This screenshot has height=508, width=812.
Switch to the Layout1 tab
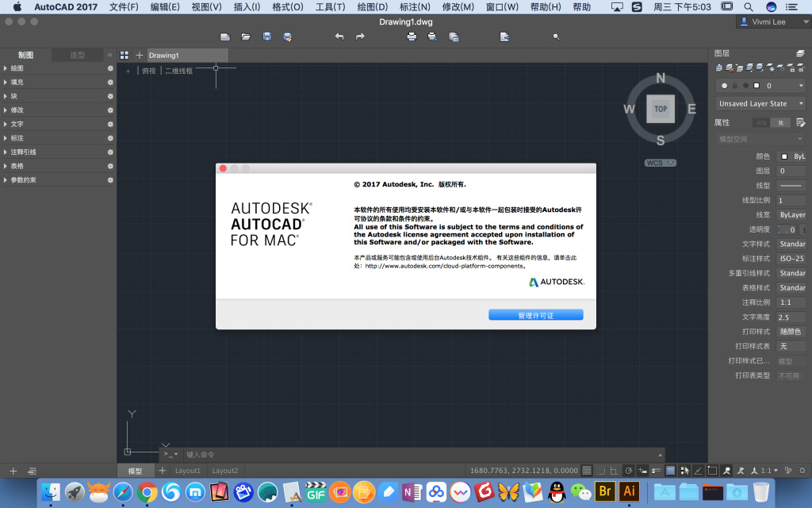click(187, 471)
